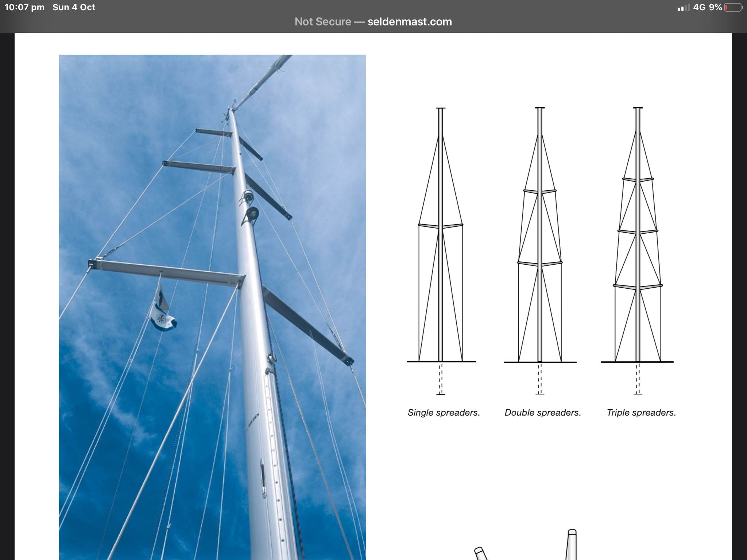
Task: Tap the double spreaders rig diagram
Action: (x=540, y=252)
